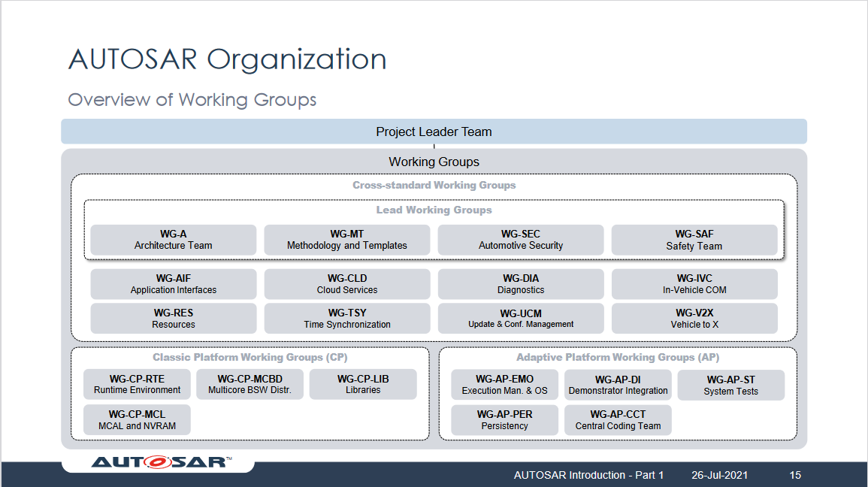Click the 'AUTOSAR Organization' slide title
This screenshot has height=487, width=868.
[x=228, y=59]
